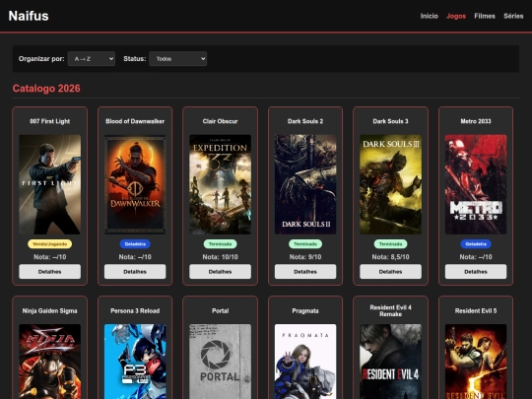This screenshot has width=532, height=399.
Task: Click the Expedition 33 cover image
Action: pos(221,184)
